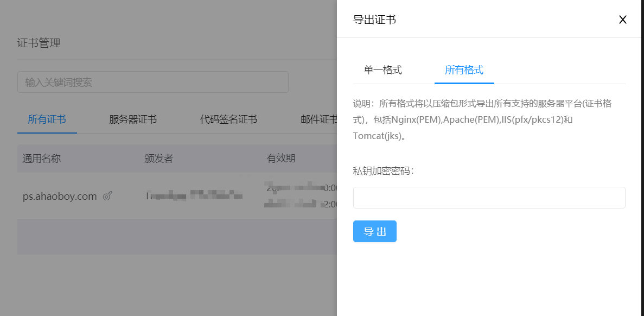
Task: Close the 导出证书 dialog
Action: pos(622,20)
